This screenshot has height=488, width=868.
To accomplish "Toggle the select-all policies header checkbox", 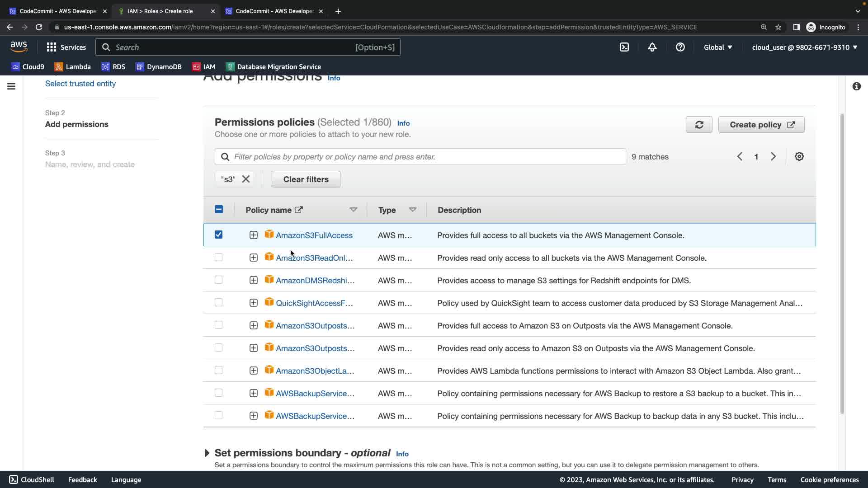I will click(x=219, y=210).
